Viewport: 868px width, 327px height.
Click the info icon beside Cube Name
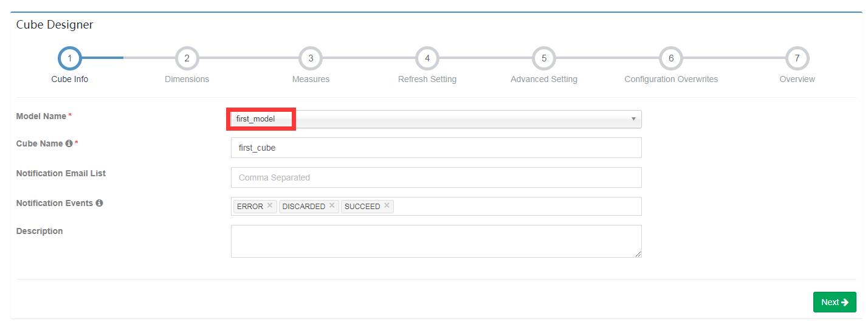point(69,143)
